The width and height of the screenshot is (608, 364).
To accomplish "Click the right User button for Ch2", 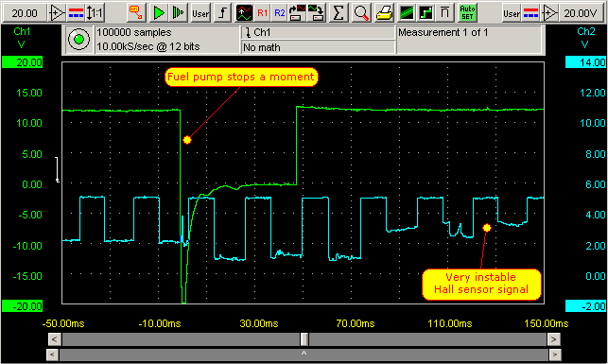I will point(511,13).
